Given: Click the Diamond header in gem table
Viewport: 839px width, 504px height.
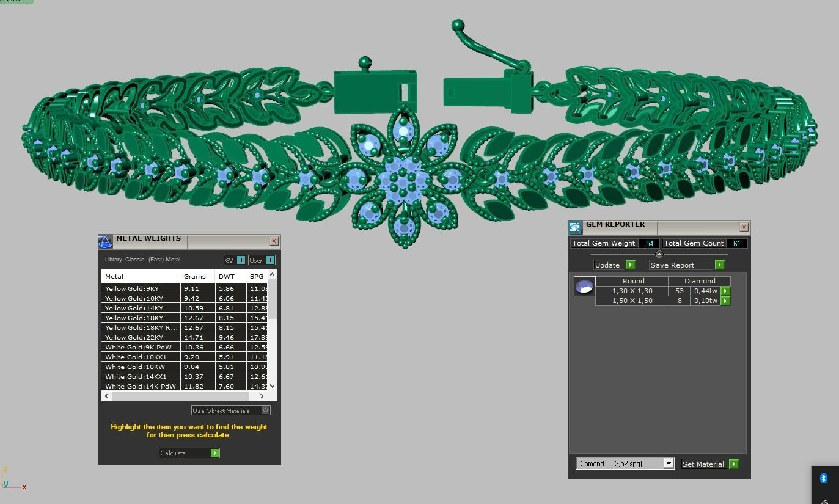Looking at the screenshot, I should [x=700, y=281].
